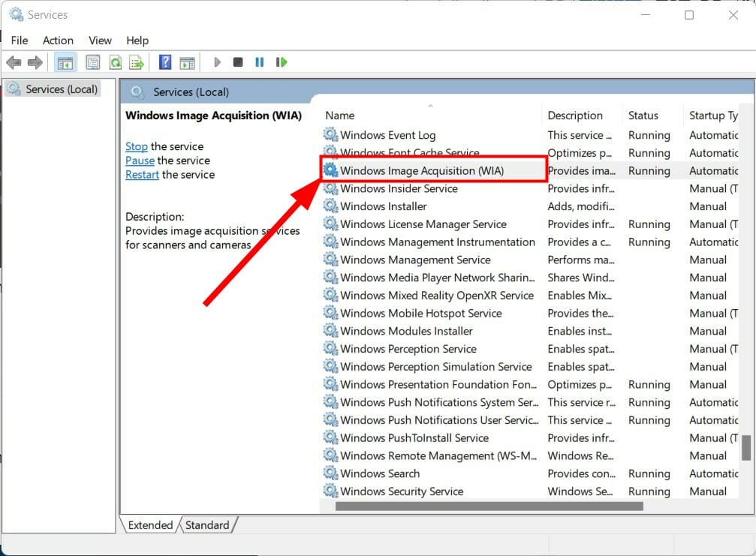Select the Windows Search service row

click(x=380, y=473)
